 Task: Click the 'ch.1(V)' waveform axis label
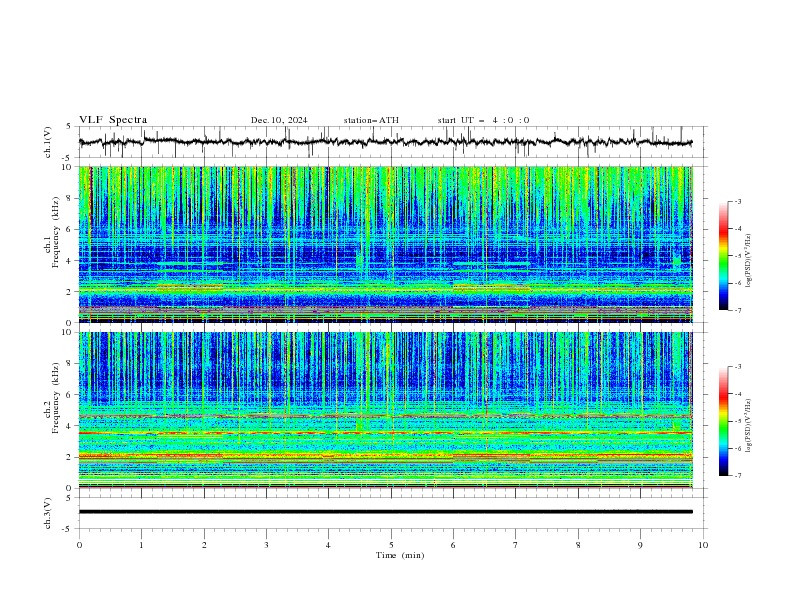(48, 142)
